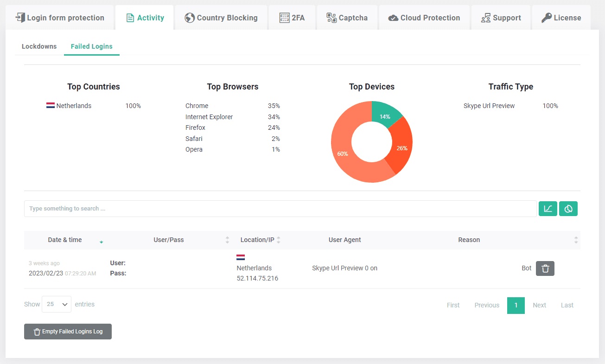Viewport: 605px width, 364px height.
Task: Open the License tab
Action: click(x=561, y=18)
